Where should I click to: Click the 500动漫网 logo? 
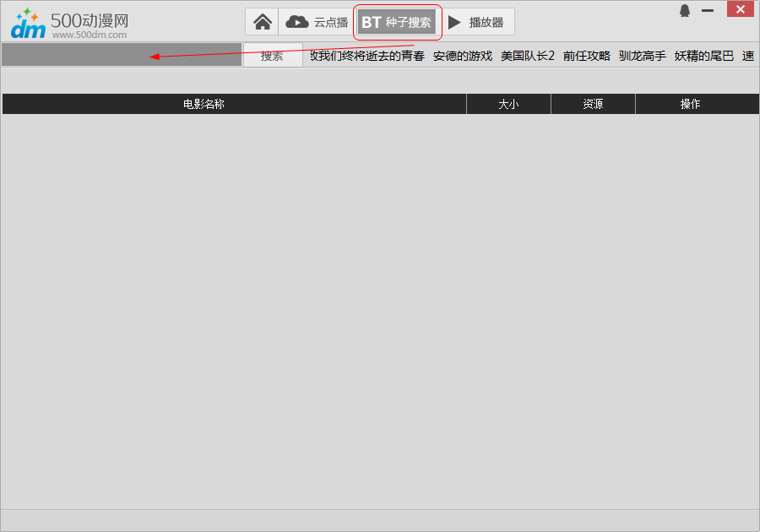69,24
